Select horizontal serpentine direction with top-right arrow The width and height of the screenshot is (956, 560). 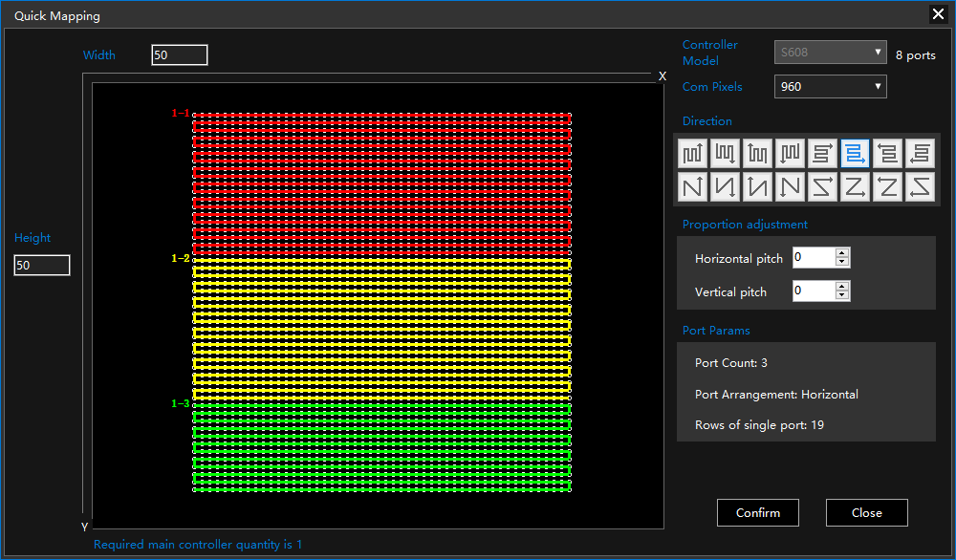[822, 153]
